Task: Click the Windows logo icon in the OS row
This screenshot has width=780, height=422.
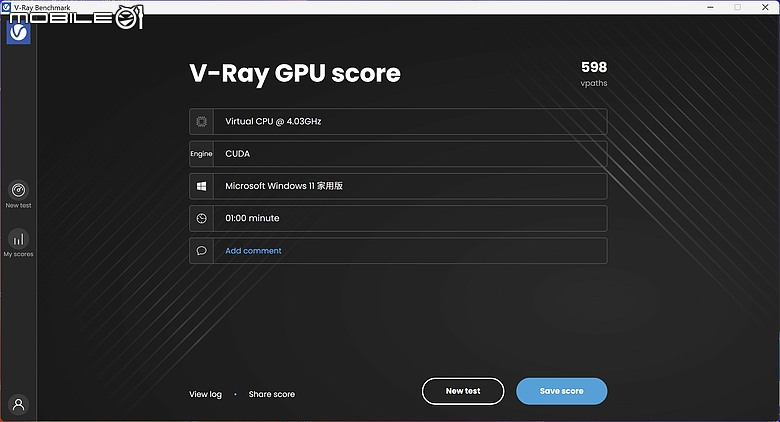Action: (201, 186)
